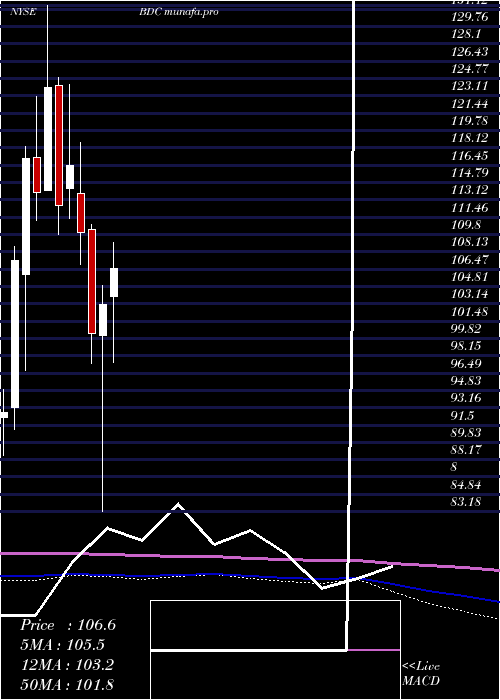Viewport: 500px width, 700px height.
Task: Select the 103.14 price axis label
Action: point(469,294)
